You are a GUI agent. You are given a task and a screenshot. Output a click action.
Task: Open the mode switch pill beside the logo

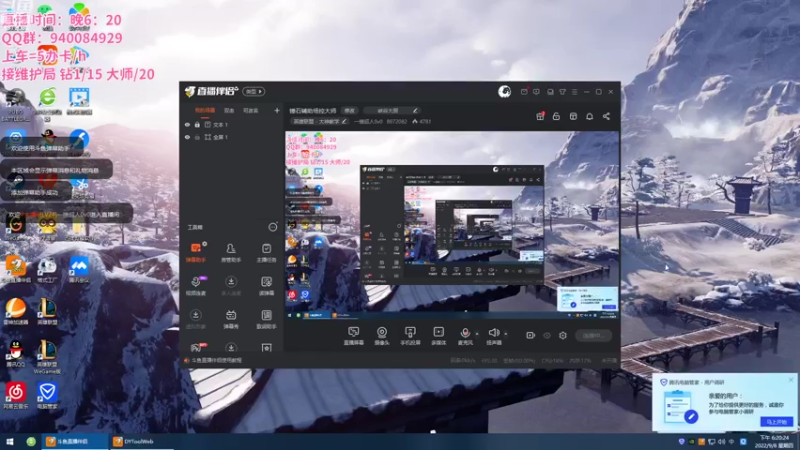click(254, 91)
